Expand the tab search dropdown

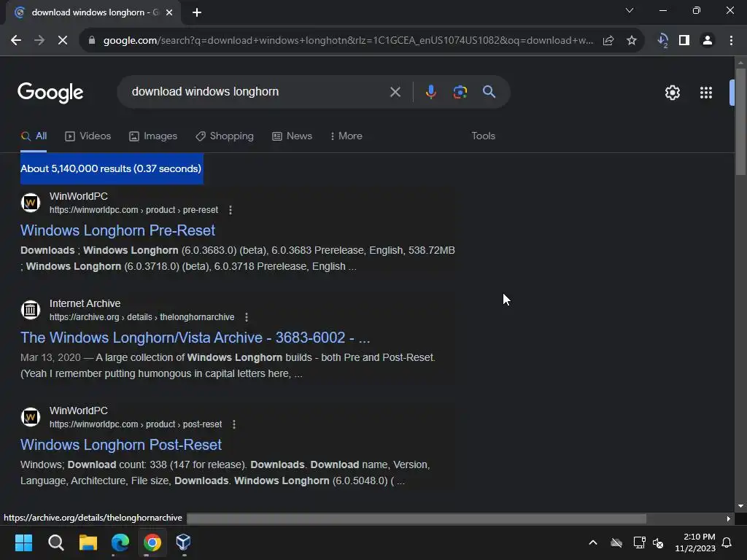[630, 10]
